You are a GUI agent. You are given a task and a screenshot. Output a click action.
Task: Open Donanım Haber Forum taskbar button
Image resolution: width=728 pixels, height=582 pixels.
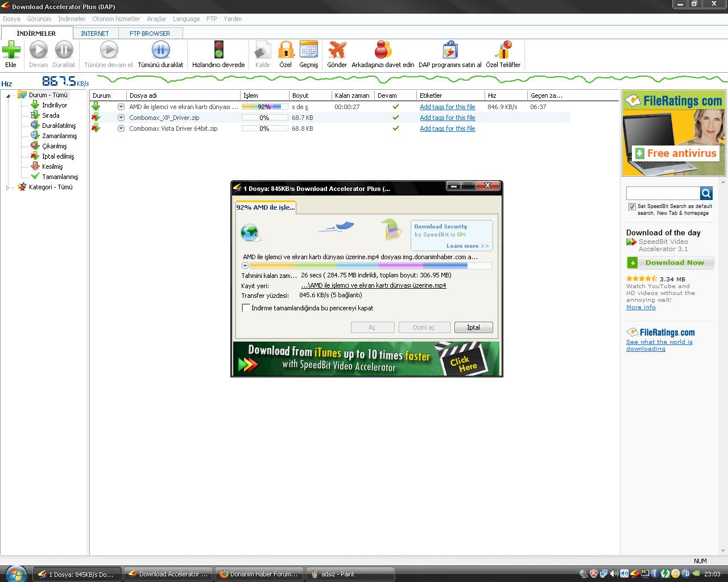pyautogui.click(x=259, y=574)
